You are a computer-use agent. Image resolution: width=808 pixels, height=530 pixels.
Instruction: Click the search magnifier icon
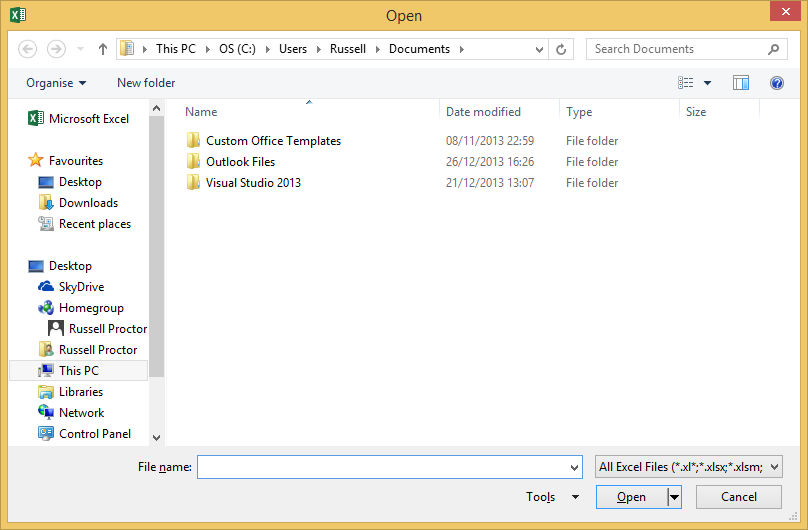pos(773,49)
